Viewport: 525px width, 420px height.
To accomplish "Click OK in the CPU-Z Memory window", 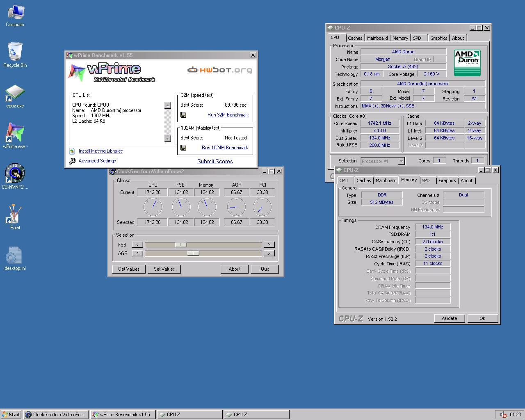I will point(482,318).
